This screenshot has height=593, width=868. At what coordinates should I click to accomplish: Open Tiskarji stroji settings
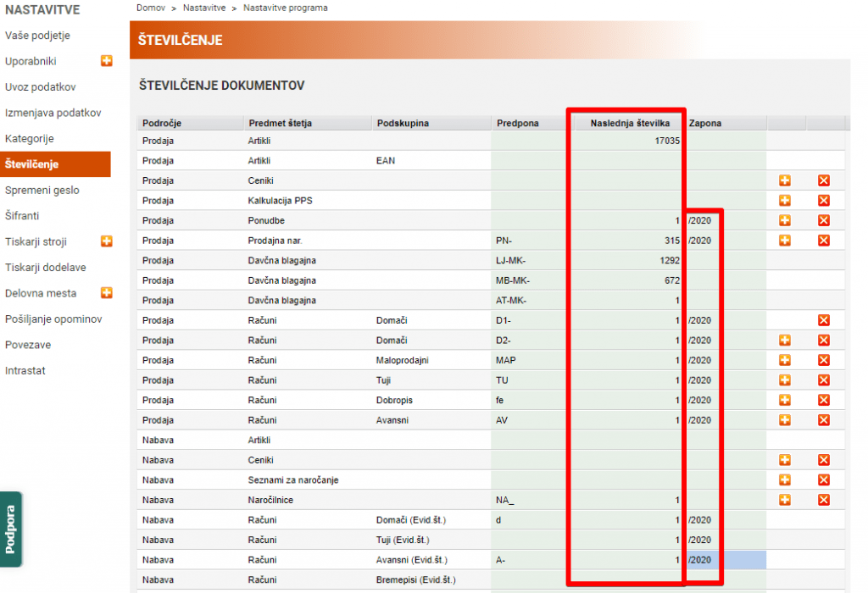[x=36, y=241]
